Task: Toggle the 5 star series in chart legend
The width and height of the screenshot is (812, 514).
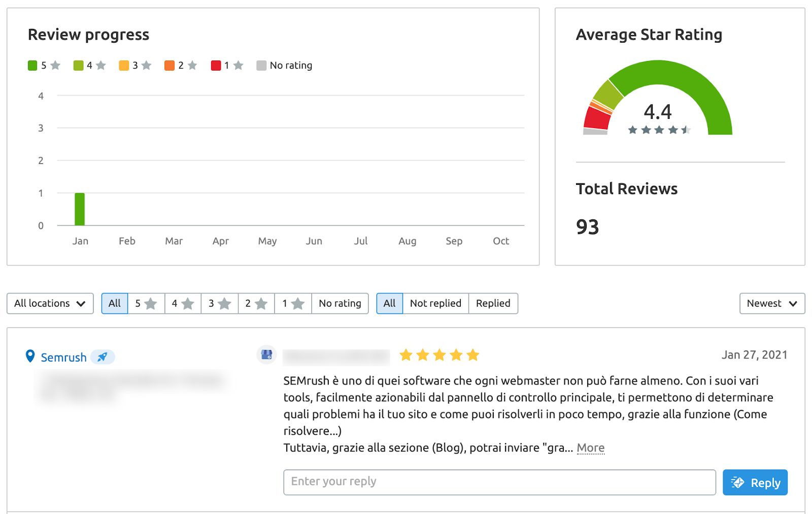Action: (x=44, y=66)
